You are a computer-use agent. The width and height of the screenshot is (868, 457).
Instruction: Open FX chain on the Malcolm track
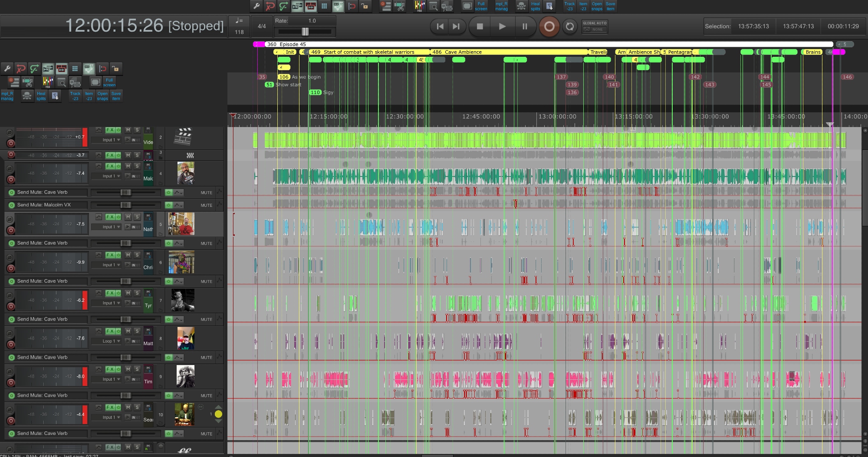click(x=110, y=166)
